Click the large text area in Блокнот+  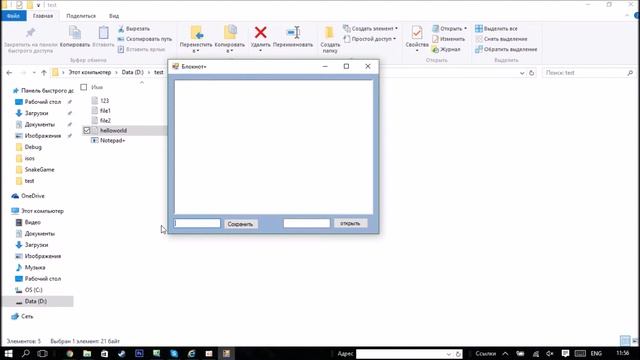pyautogui.click(x=273, y=147)
